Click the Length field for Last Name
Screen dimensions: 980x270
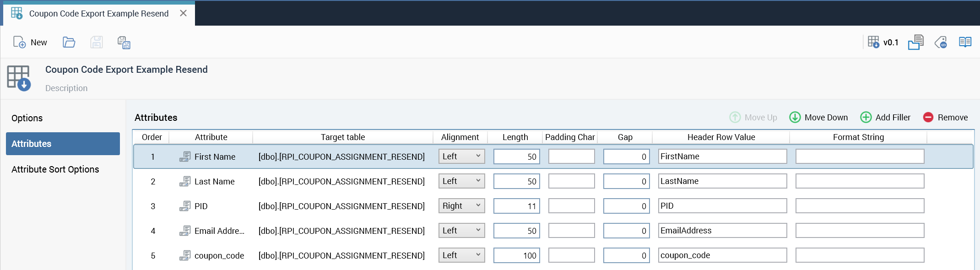(516, 181)
